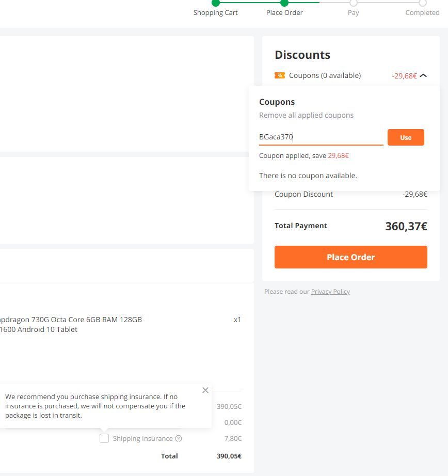The width and height of the screenshot is (448, 476).
Task: Click the Shopping Cart step circle
Action: pos(216,3)
